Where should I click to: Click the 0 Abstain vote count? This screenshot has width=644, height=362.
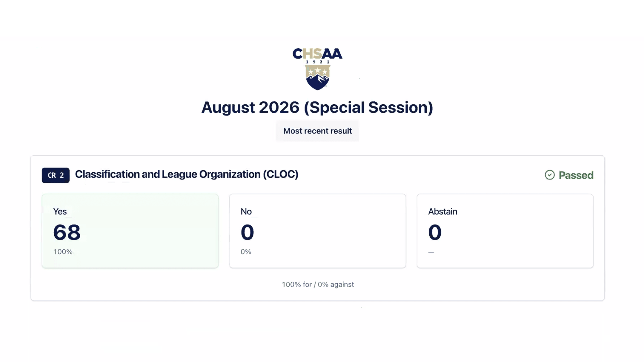pyautogui.click(x=435, y=232)
